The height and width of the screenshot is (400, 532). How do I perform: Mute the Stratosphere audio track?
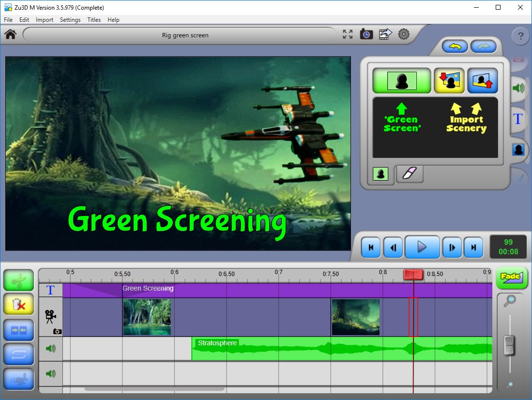[x=50, y=349]
